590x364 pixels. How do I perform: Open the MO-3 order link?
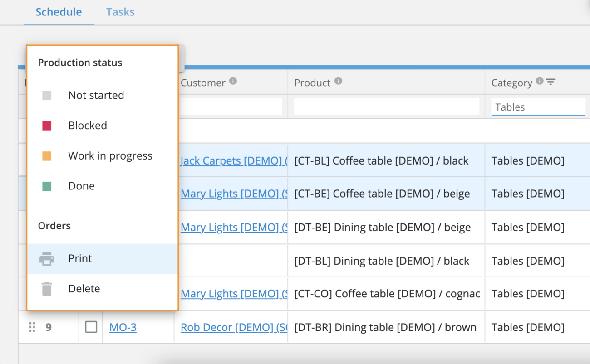coord(123,327)
